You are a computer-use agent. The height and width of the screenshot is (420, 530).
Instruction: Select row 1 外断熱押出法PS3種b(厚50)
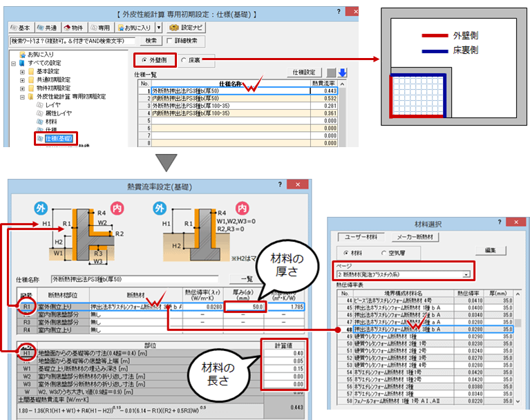[x=238, y=91]
